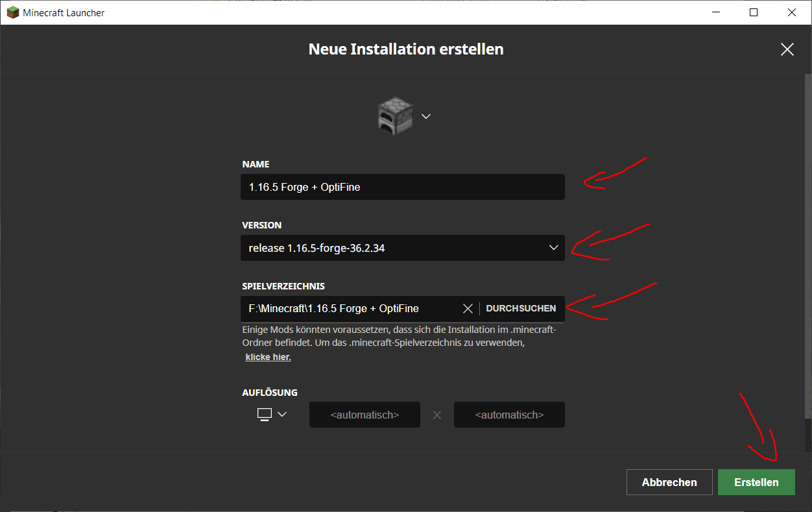Close the Minecraft Launcher window
The image size is (812, 512).
(792, 12)
